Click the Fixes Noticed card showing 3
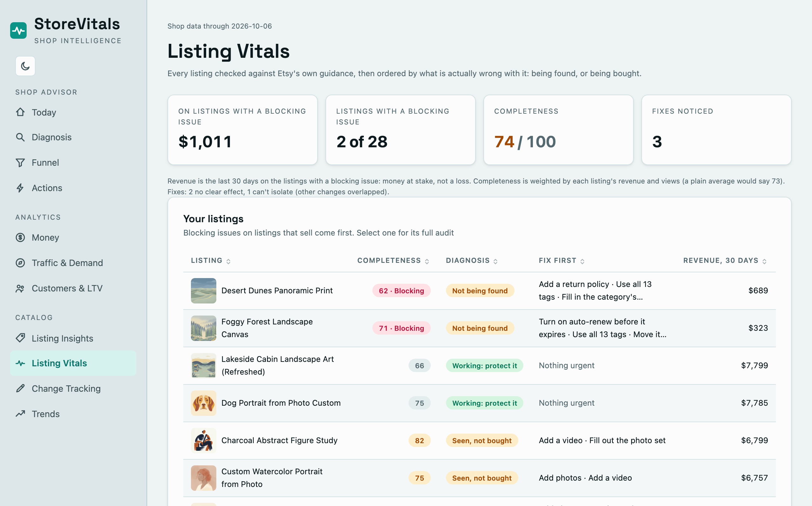This screenshot has width=812, height=506. 716,130
